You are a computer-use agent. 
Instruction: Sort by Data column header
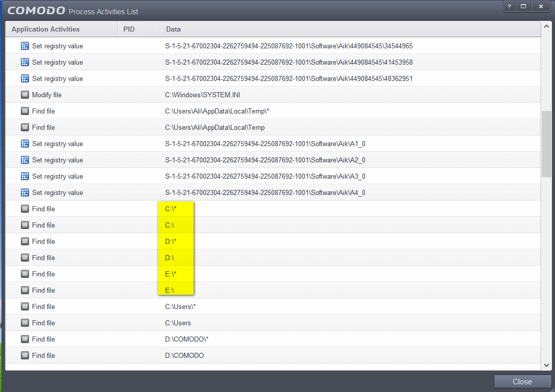351,29
